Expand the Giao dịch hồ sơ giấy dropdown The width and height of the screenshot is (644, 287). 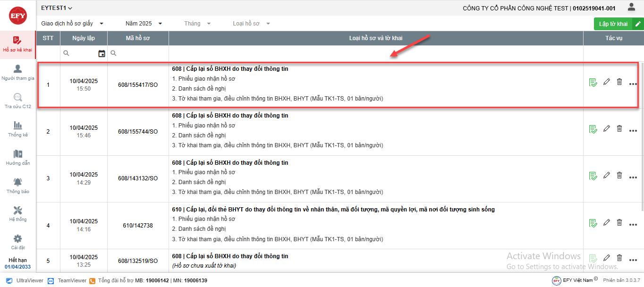tap(72, 24)
